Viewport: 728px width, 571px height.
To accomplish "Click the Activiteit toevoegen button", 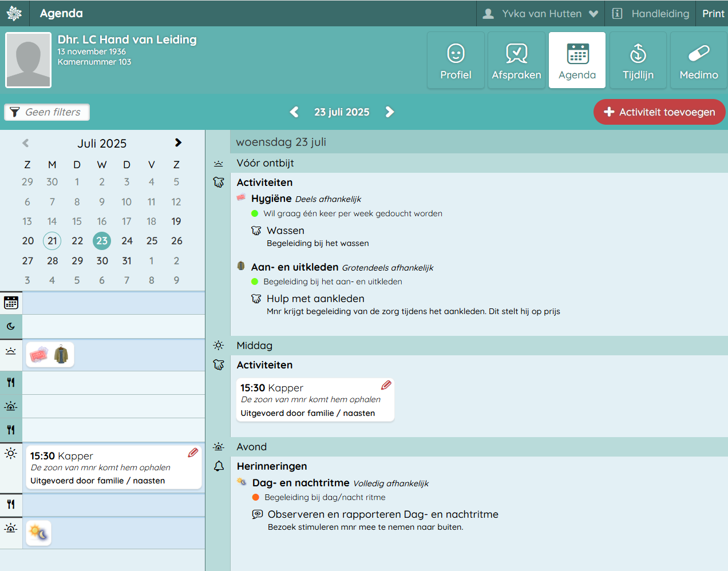I will [x=659, y=112].
